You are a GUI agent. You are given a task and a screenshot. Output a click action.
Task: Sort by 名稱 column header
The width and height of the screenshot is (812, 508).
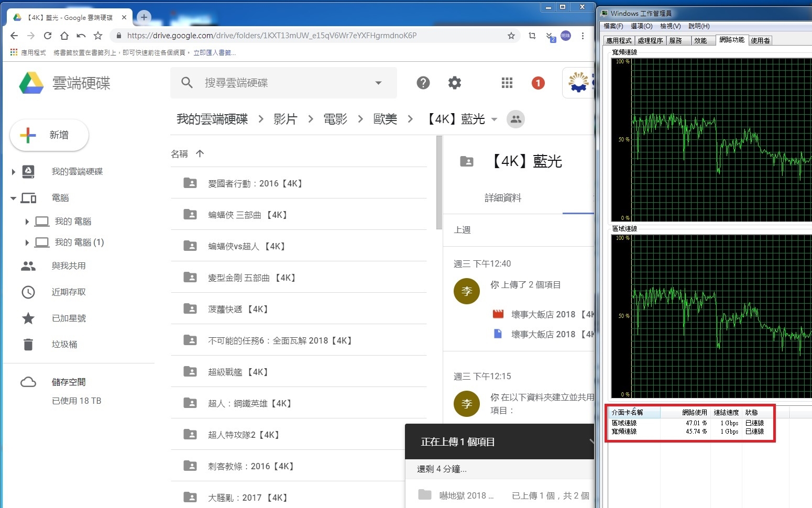[179, 154]
